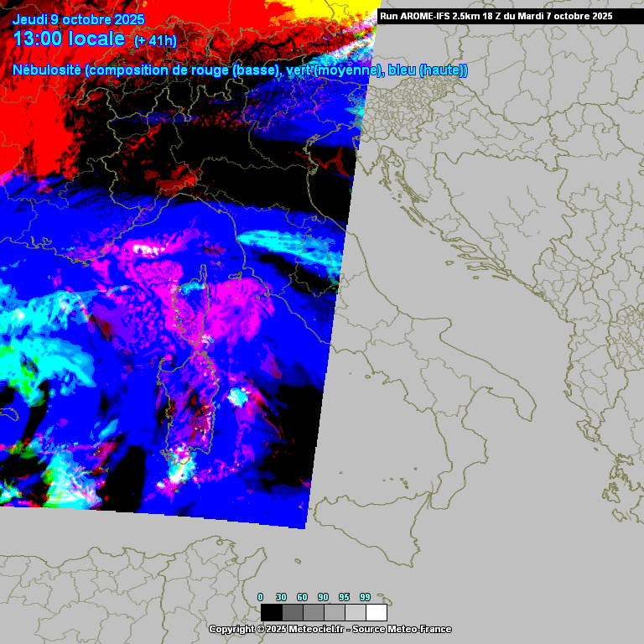The width and height of the screenshot is (644, 644).
Task: Click the black 0 legend swatch
Action: click(271, 612)
